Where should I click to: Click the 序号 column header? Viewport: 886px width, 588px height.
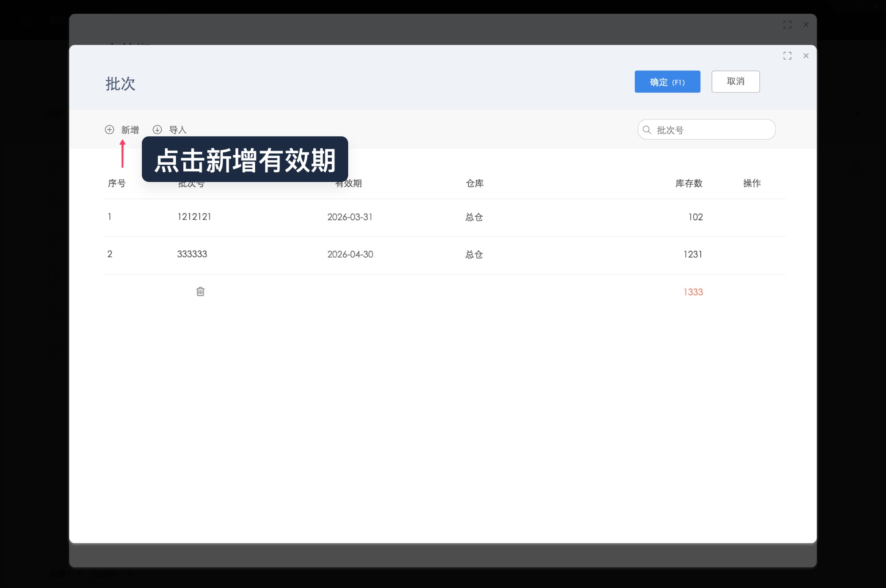pos(117,183)
